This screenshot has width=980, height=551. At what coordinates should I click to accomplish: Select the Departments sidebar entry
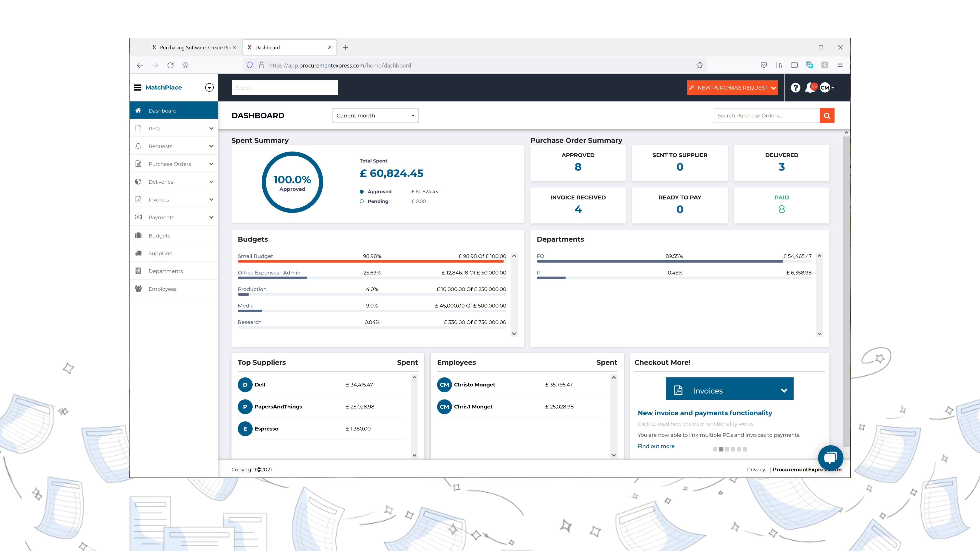coord(165,271)
